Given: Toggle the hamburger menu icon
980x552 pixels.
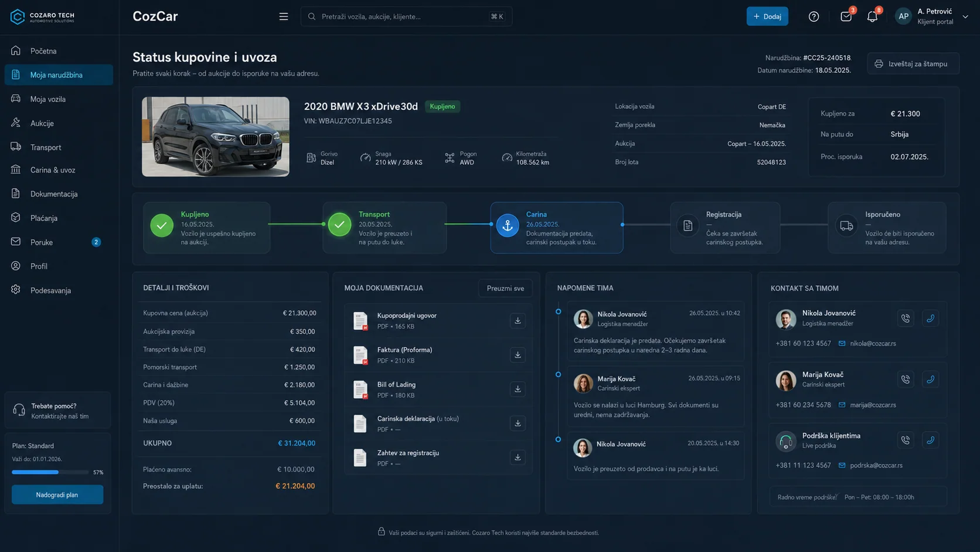Looking at the screenshot, I should pyautogui.click(x=284, y=16).
